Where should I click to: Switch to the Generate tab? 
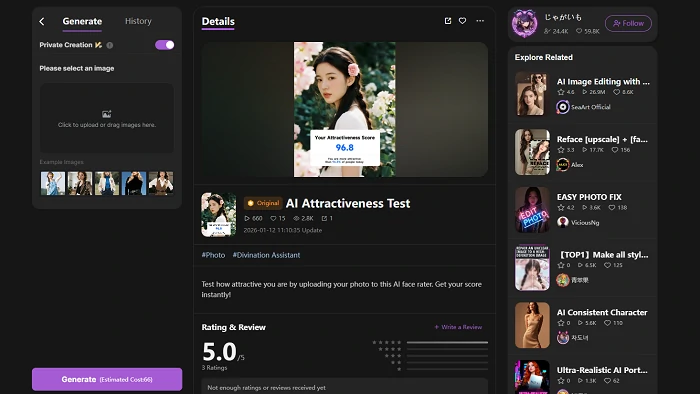(82, 21)
